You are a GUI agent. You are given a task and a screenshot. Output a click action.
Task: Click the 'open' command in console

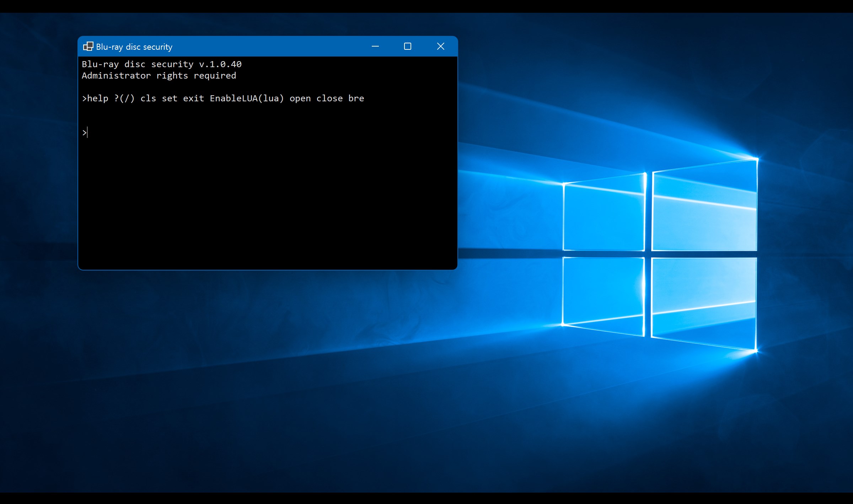pos(300,98)
